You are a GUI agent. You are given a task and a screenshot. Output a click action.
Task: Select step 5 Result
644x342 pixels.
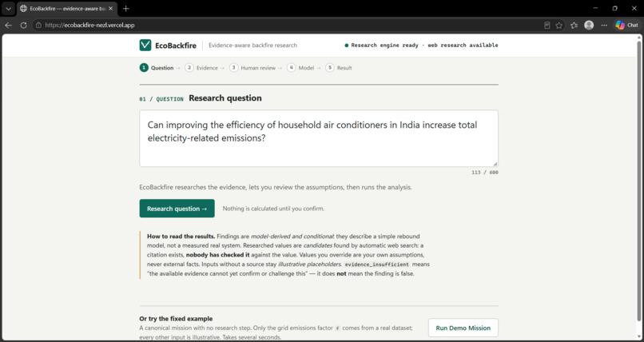pos(339,68)
